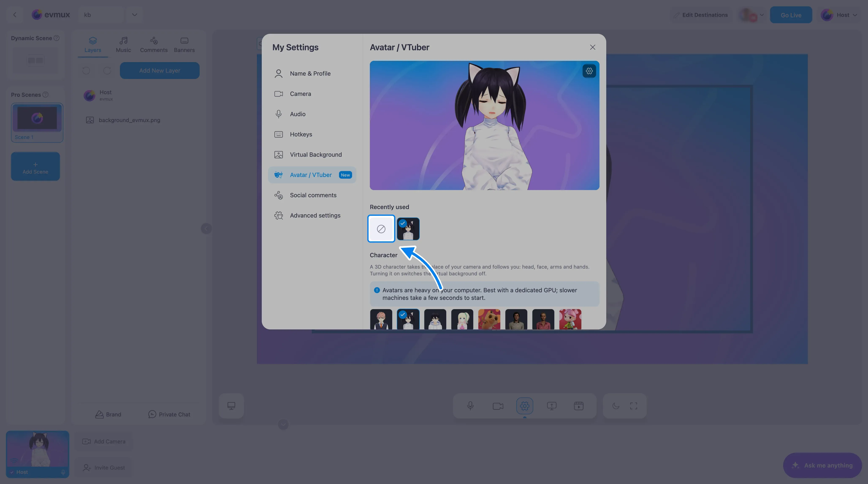Click the settings gear in bottom toolbar

[x=525, y=406]
